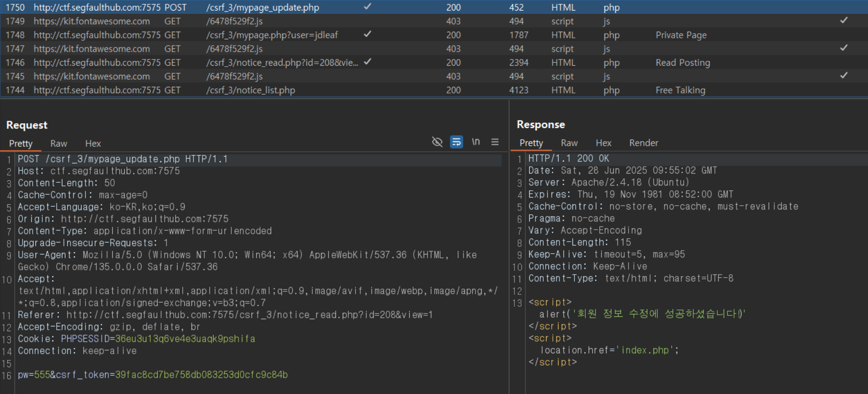Viewport: 868px width, 394px height.
Task: Click the location.href='index.php' line
Action: coord(609,350)
